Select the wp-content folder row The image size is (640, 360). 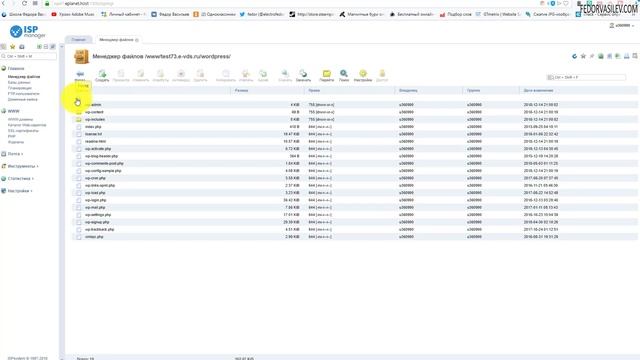pyautogui.click(x=355, y=112)
